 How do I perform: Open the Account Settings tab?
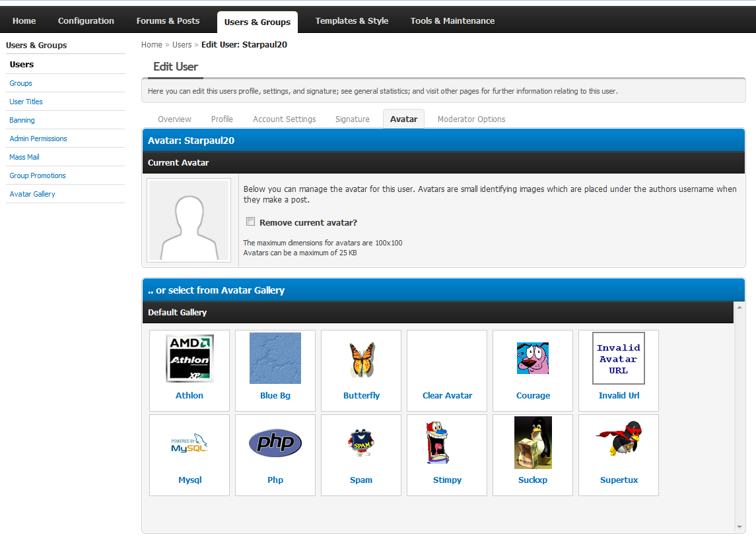pyautogui.click(x=285, y=119)
